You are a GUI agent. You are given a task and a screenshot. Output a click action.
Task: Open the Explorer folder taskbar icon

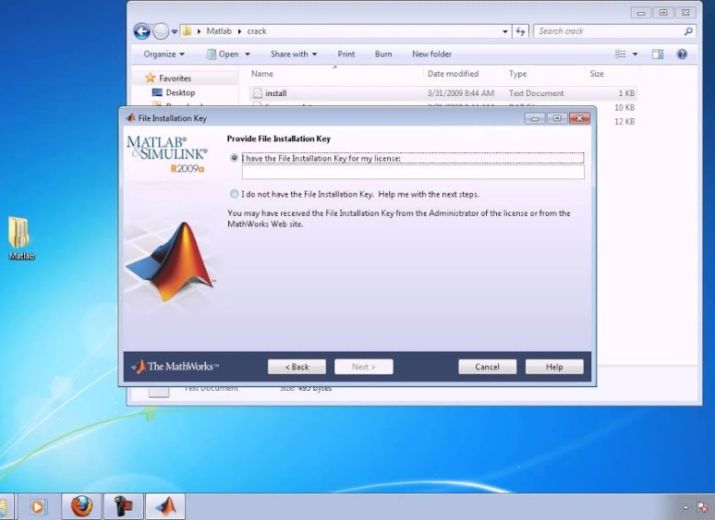5,506
